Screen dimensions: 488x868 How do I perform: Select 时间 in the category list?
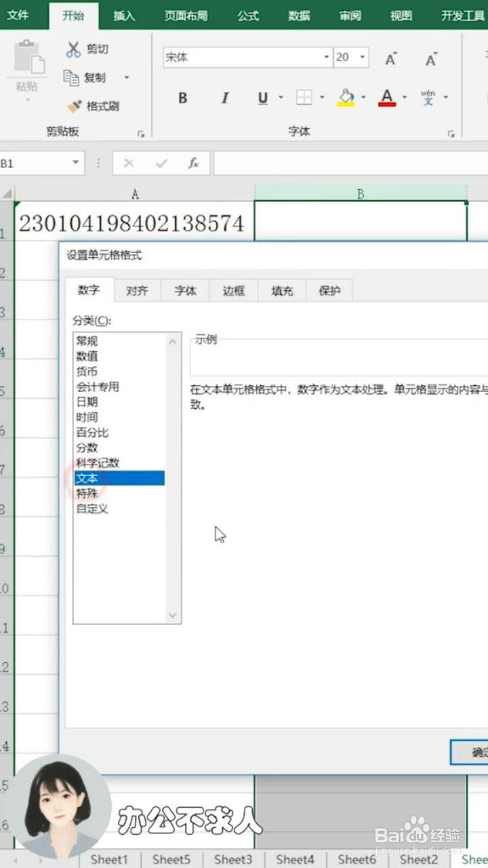(x=87, y=417)
